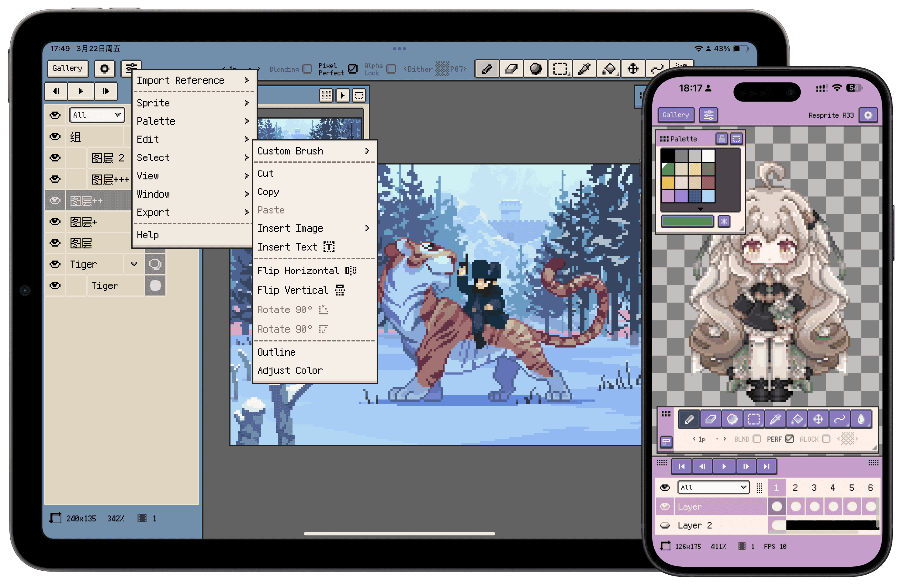
Task: Expand the Tiger group chevron
Action: tap(134, 264)
